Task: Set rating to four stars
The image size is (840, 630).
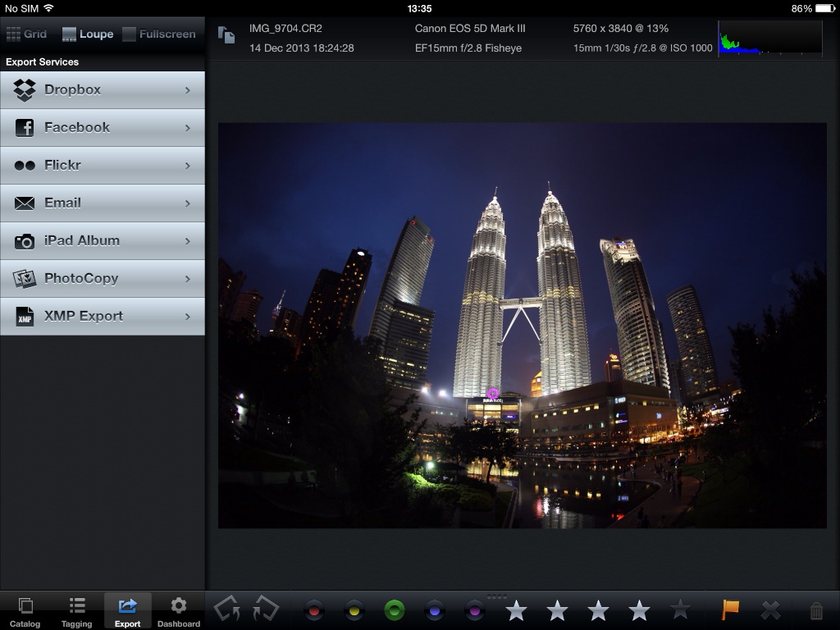Action: point(639,609)
